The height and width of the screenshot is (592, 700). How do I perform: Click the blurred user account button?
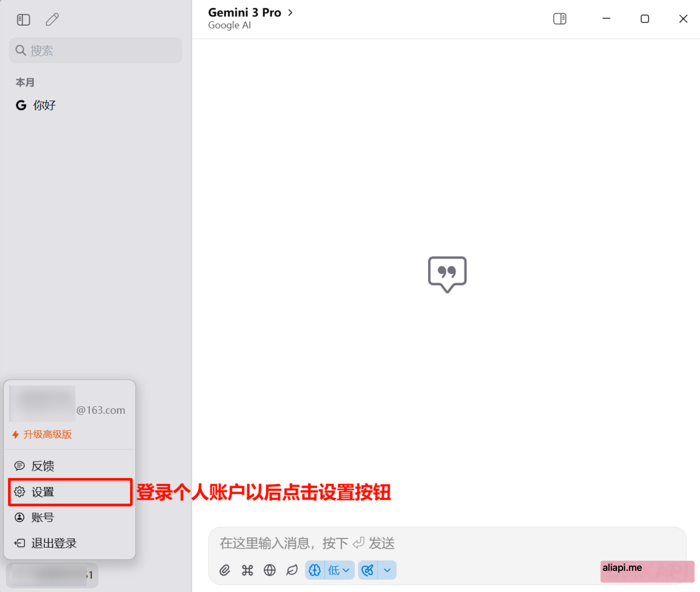(x=52, y=575)
